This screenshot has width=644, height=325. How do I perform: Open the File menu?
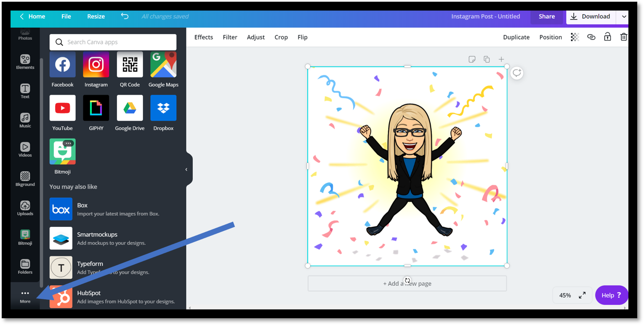[66, 16]
